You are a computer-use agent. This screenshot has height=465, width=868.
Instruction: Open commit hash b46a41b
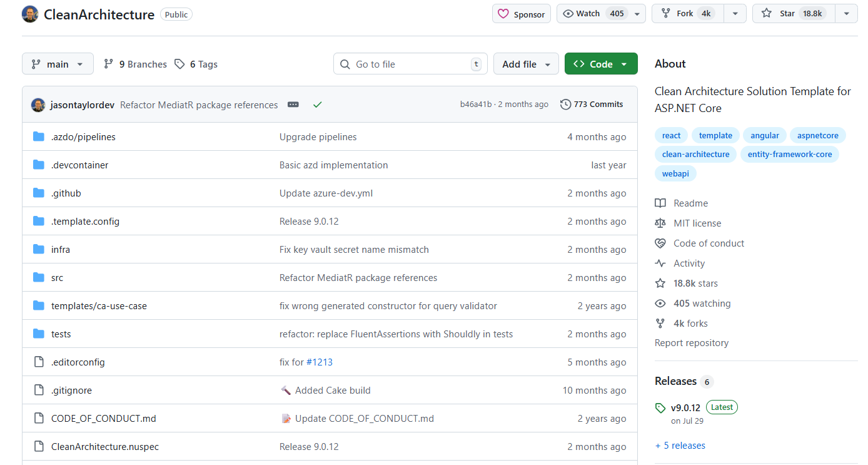pyautogui.click(x=476, y=105)
